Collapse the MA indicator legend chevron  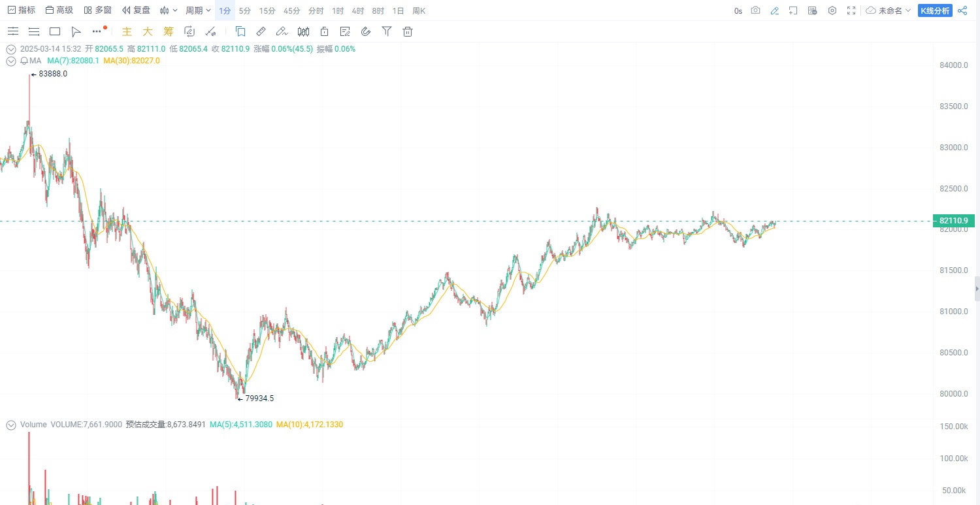click(x=10, y=61)
